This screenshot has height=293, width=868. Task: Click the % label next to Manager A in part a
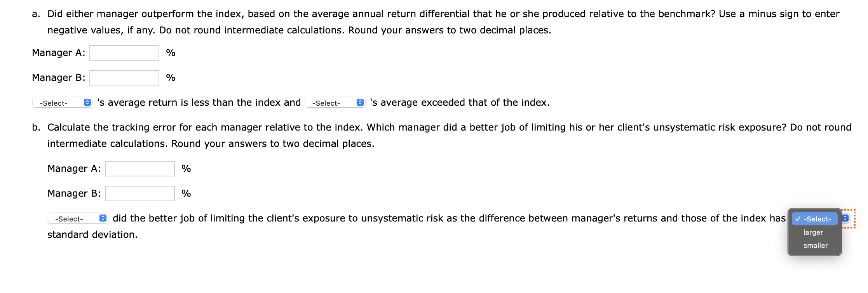[171, 52]
